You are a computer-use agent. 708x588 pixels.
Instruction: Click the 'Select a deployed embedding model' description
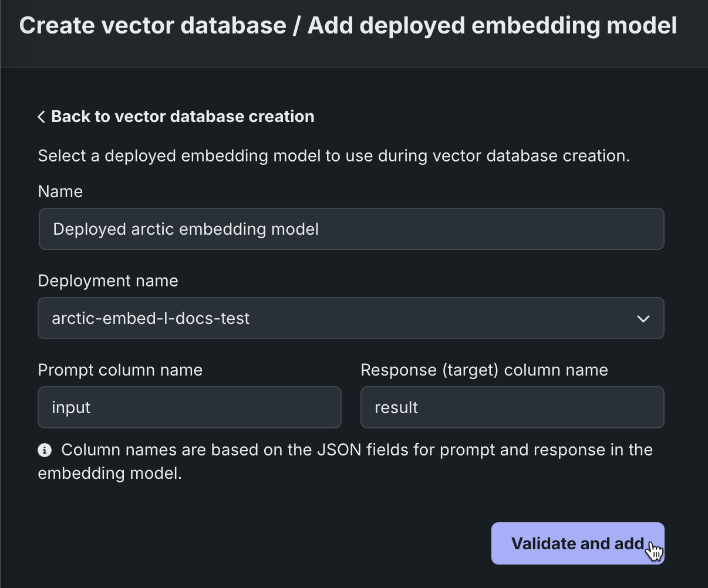pos(333,156)
